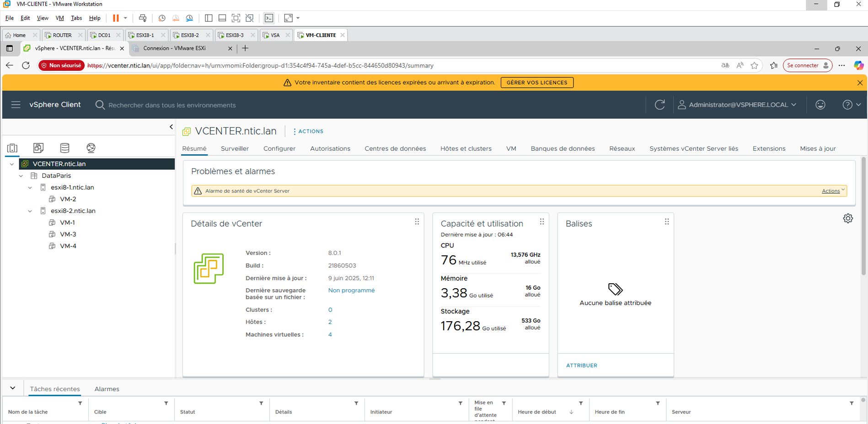Open a new browser tab
The width and height of the screenshot is (868, 424).
245,48
